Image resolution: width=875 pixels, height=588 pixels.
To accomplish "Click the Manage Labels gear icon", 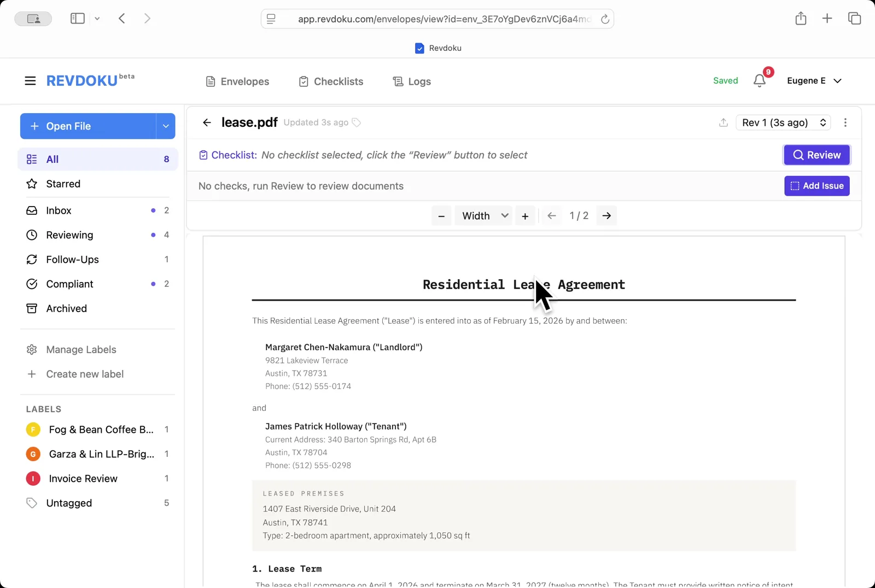I will (32, 349).
